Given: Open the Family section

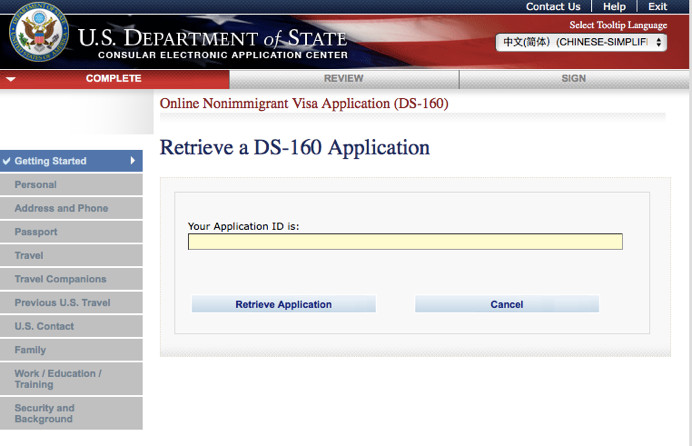Looking at the screenshot, I should tap(71, 350).
